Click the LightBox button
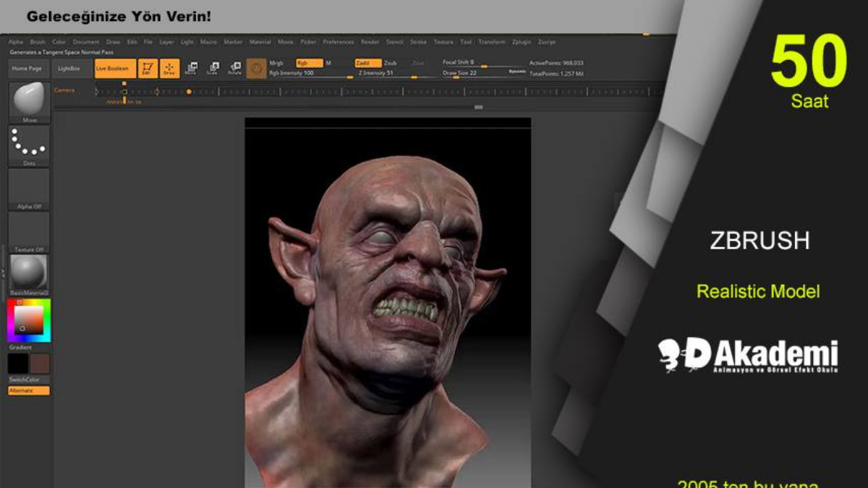This screenshot has width=868, height=488. click(x=69, y=69)
